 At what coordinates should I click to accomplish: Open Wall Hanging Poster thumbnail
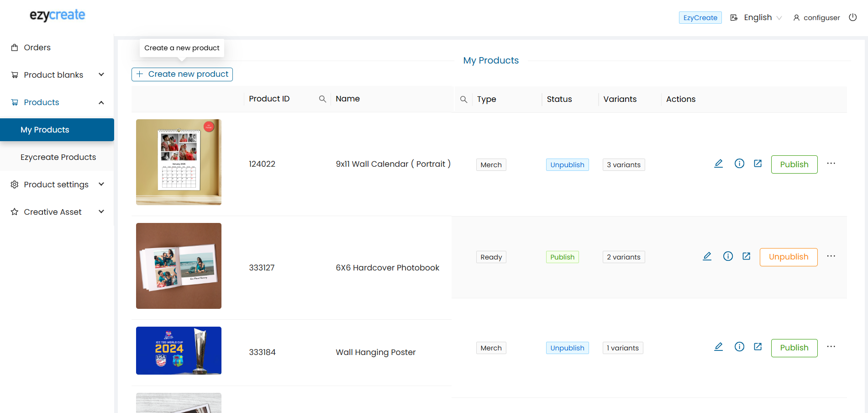(x=179, y=350)
